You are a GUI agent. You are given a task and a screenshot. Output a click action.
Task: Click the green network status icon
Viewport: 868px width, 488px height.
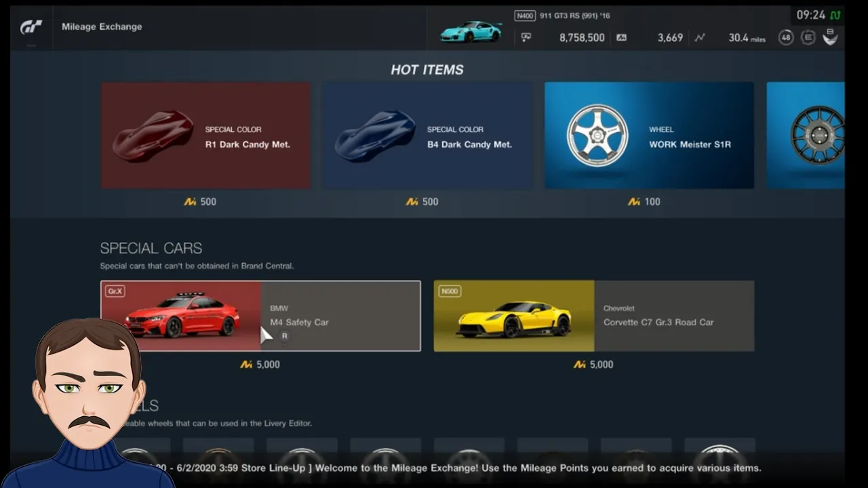835,15
